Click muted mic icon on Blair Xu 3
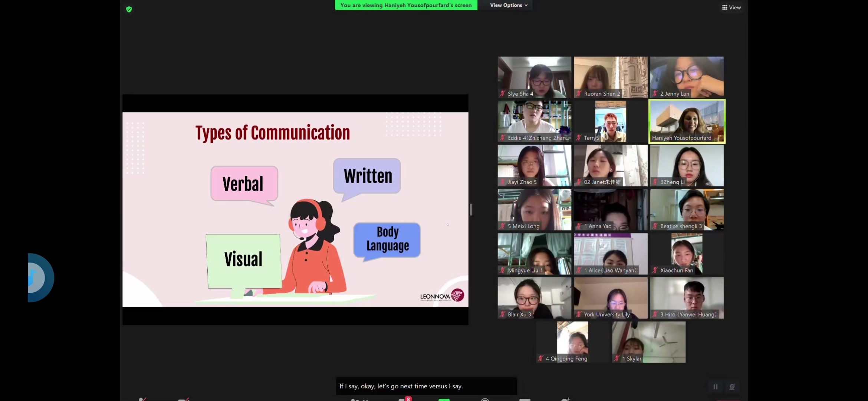The width and height of the screenshot is (868, 401). click(x=503, y=314)
